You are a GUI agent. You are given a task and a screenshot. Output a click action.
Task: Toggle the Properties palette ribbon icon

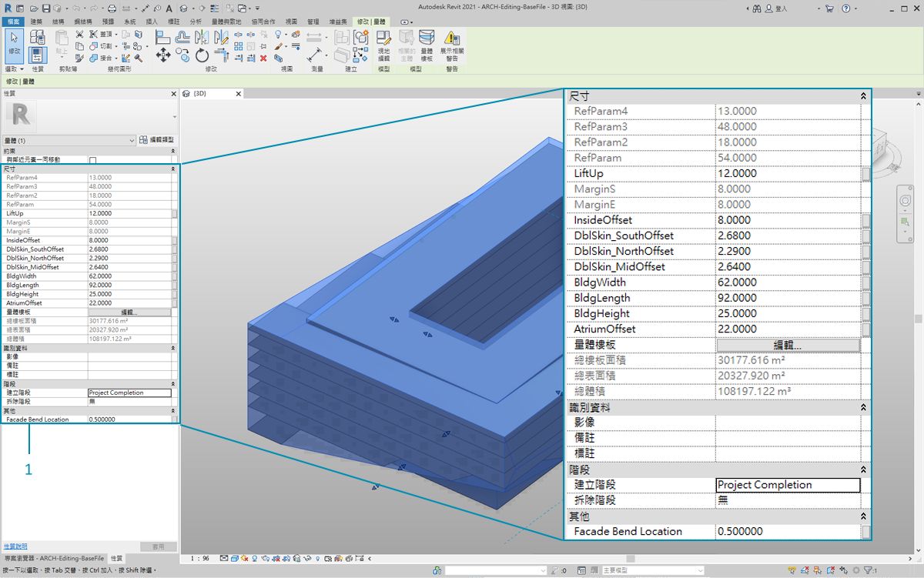coord(37,54)
